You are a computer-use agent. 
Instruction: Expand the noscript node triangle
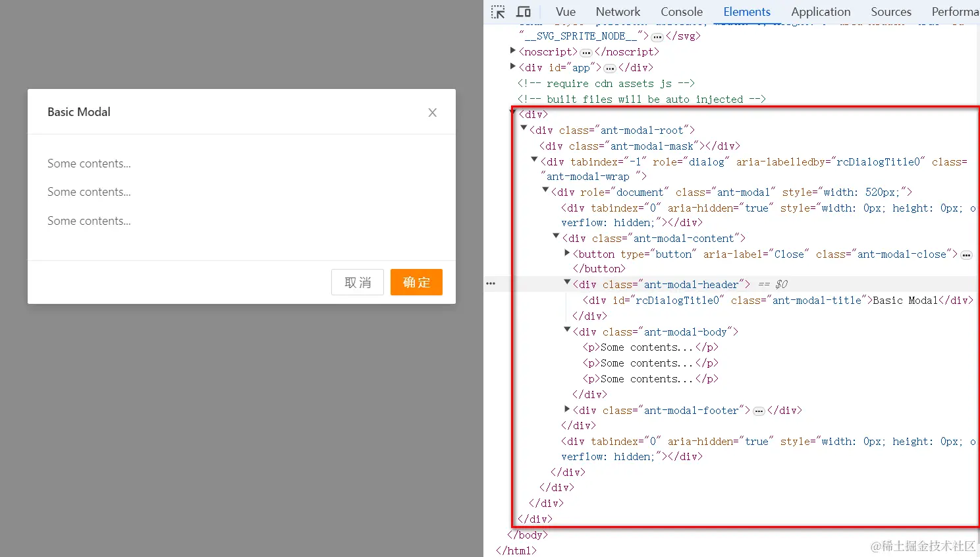513,51
